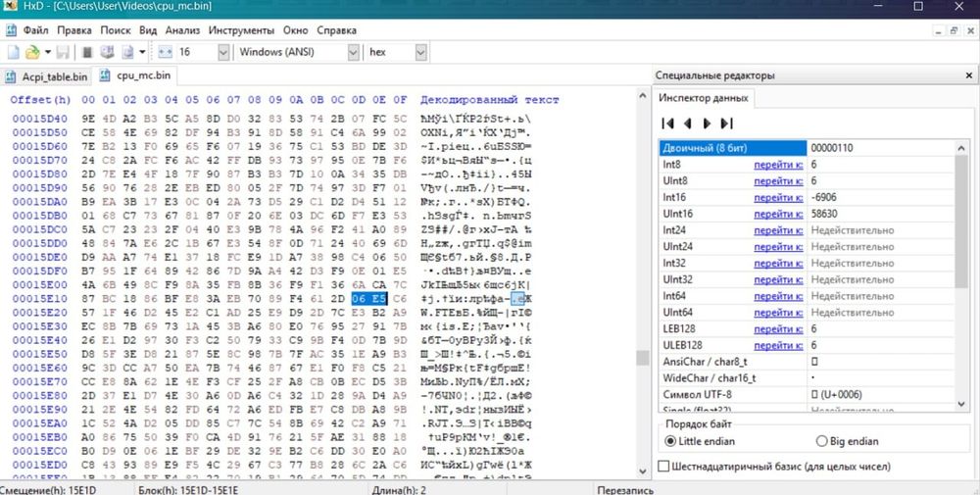Click the Save floppy disk icon
Viewport: 980px width, 495px height.
coord(63,53)
